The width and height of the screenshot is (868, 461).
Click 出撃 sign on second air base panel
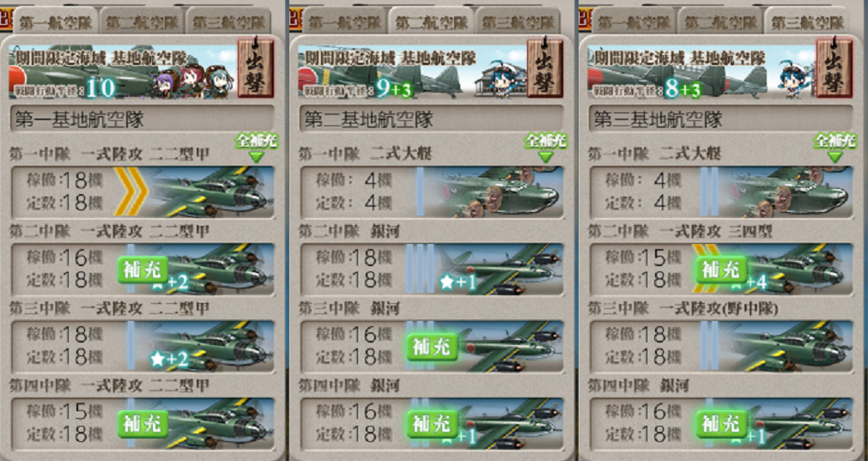(x=545, y=68)
